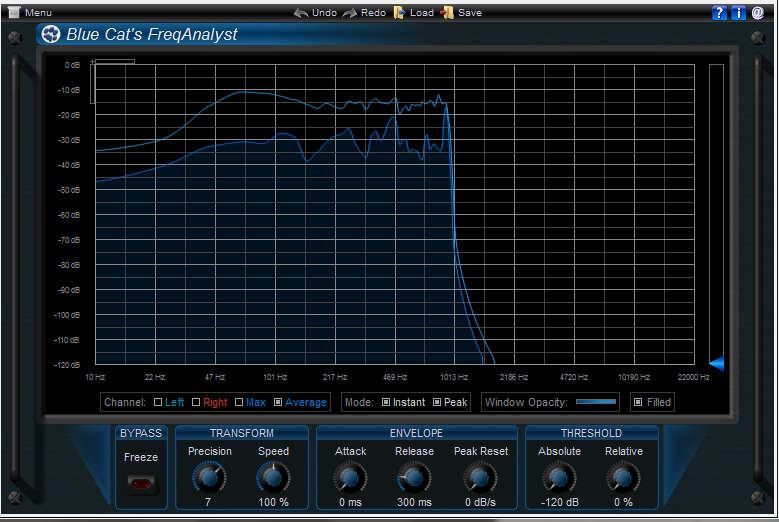Screen dimensions: 779x522
Task: Click the Load preset icon
Action: tap(399, 12)
